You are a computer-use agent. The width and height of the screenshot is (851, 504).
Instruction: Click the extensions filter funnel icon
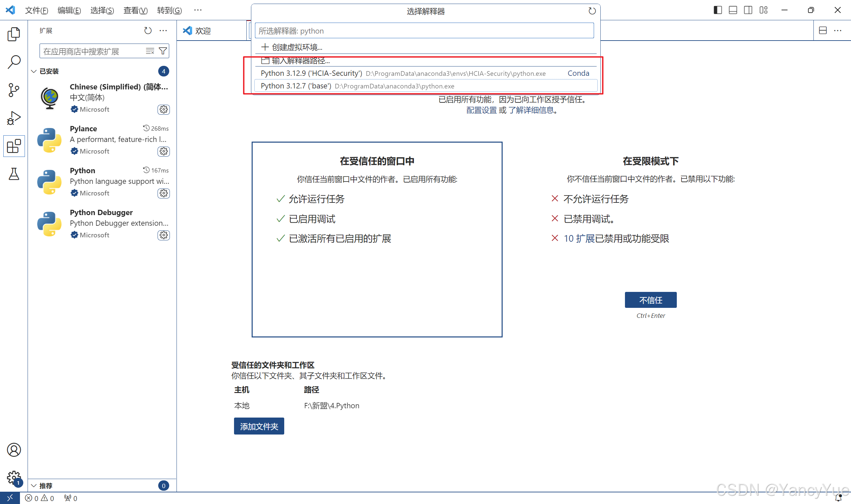click(163, 51)
